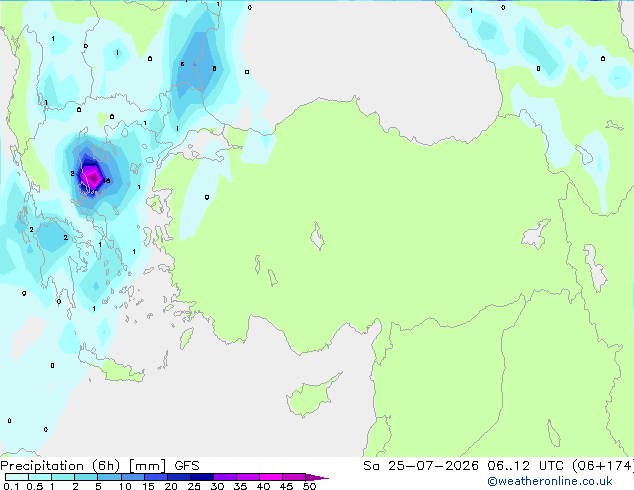Click the '06..12 UTC' time range text
Image resolution: width=634 pixels, height=490 pixels.
526,466
